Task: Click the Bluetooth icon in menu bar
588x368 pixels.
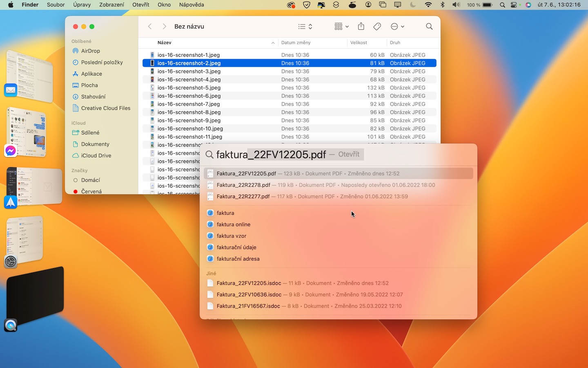Action: pyautogui.click(x=442, y=5)
